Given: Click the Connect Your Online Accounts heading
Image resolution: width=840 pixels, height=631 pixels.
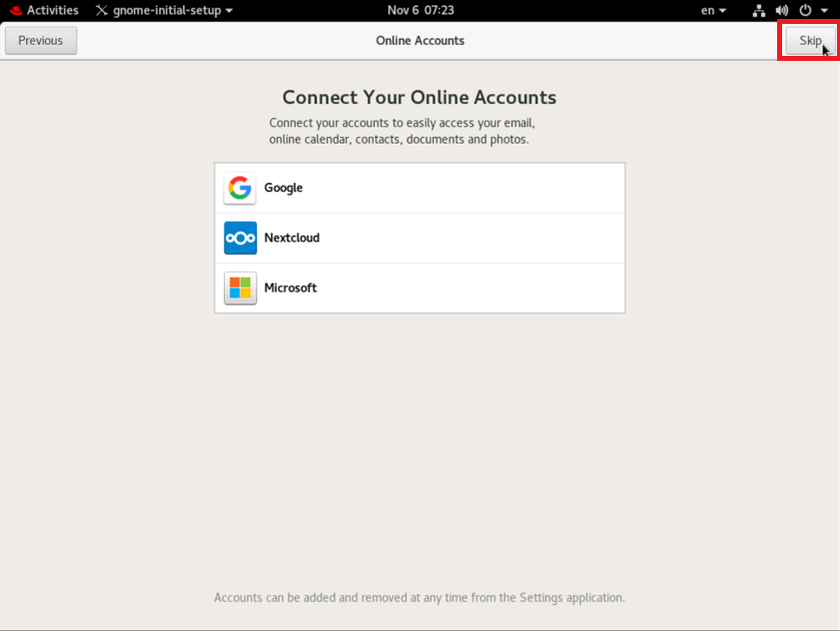Looking at the screenshot, I should pos(420,98).
